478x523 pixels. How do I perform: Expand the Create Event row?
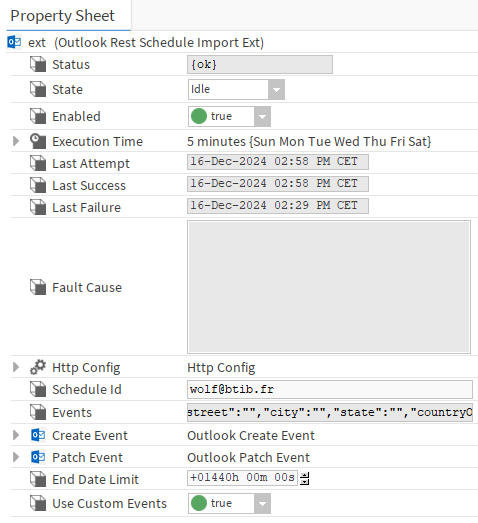point(16,435)
